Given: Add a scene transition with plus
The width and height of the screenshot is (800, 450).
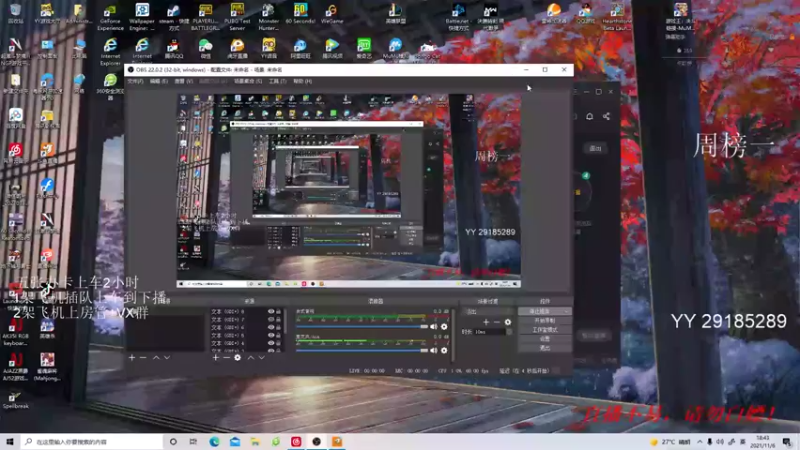Looking at the screenshot, I should tap(486, 322).
